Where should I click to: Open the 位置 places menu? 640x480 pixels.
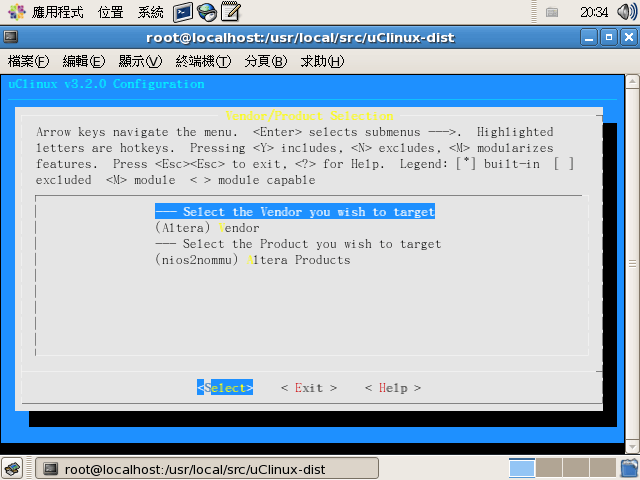click(x=111, y=12)
